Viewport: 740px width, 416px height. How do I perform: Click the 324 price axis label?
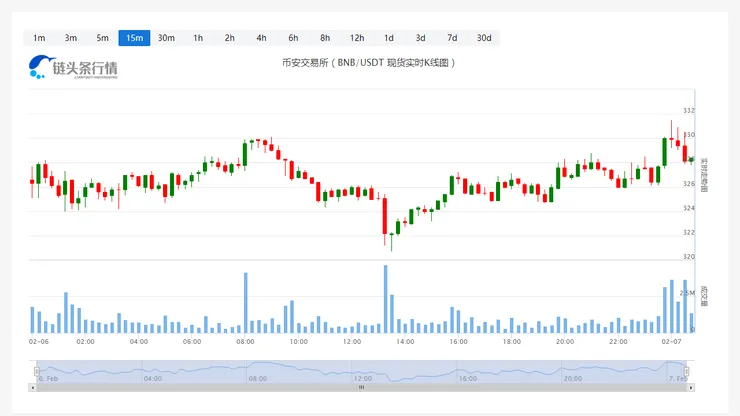[x=689, y=208]
